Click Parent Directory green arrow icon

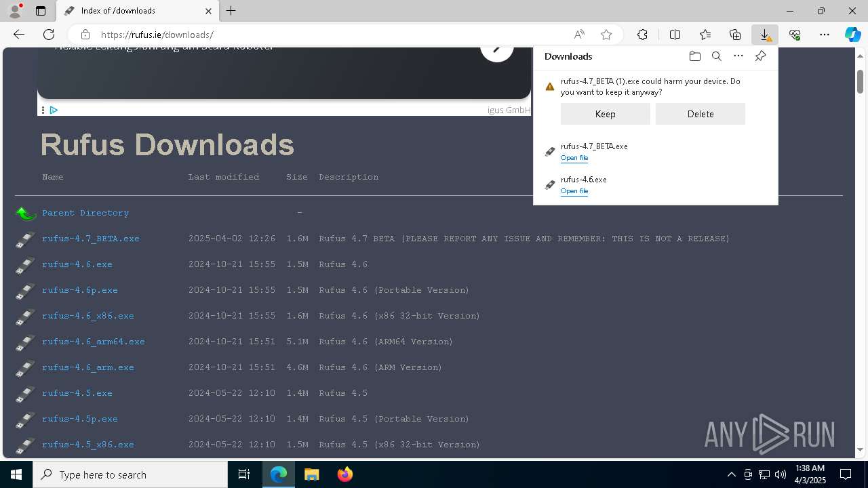(x=26, y=213)
